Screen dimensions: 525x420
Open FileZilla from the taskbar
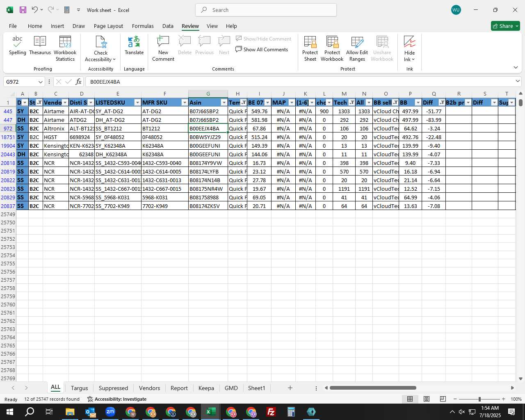[x=271, y=412]
